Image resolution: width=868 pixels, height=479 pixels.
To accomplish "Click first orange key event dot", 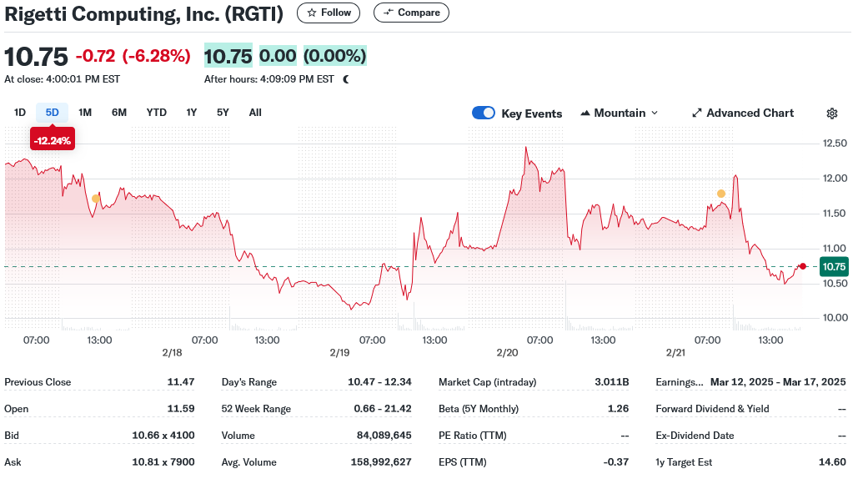I will pos(97,199).
